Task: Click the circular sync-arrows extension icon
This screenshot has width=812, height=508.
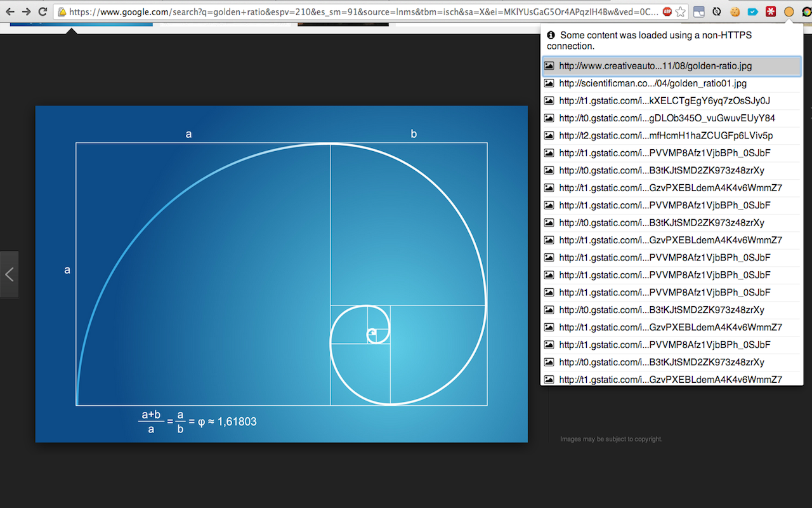Action: click(x=717, y=11)
